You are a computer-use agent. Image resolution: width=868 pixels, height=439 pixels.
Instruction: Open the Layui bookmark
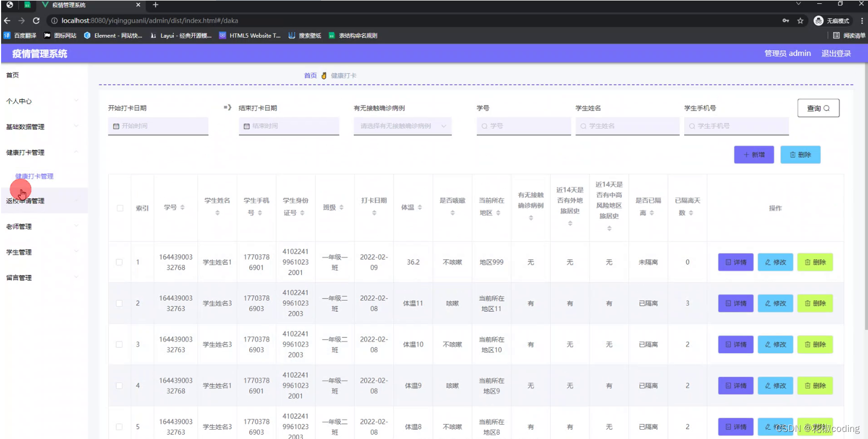pyautogui.click(x=181, y=36)
